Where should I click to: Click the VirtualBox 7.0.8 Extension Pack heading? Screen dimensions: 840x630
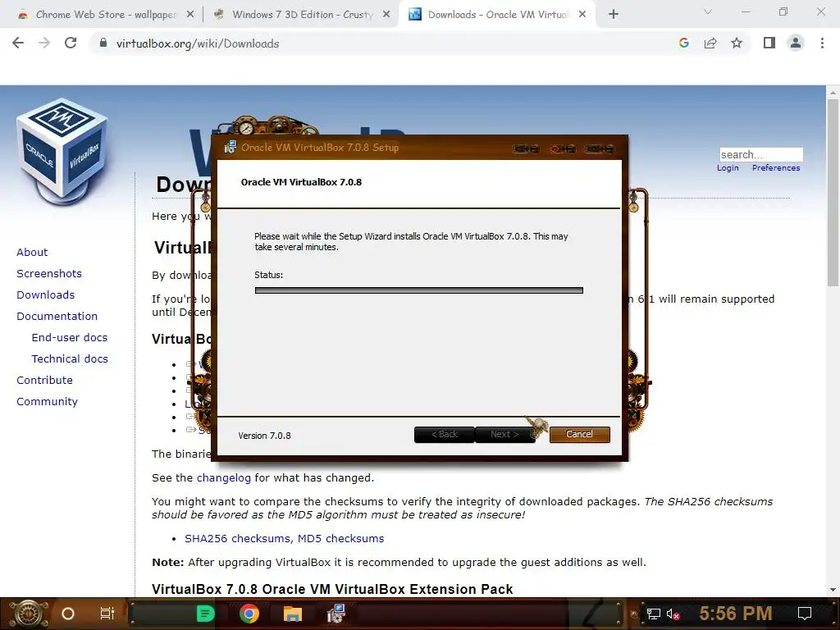coord(332,589)
